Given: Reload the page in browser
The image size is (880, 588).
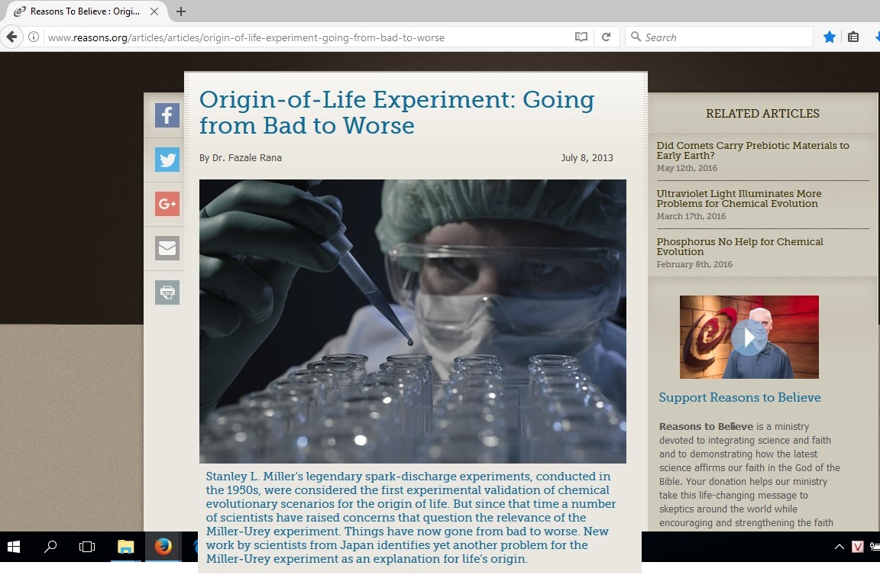Looking at the screenshot, I should (606, 37).
